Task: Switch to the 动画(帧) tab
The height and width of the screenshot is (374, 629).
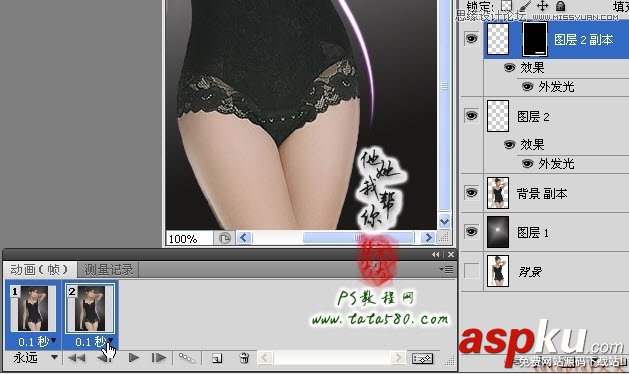Action: [39, 270]
